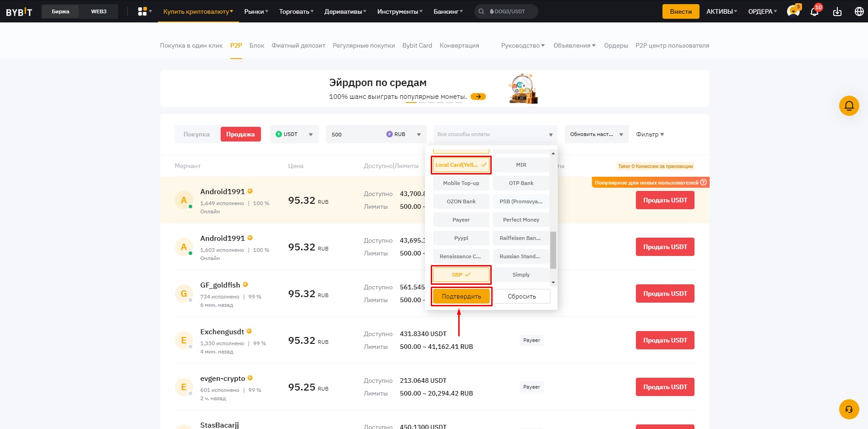This screenshot has height=429, width=868.
Task: Open Покупка в один клик tab
Action: (191, 45)
